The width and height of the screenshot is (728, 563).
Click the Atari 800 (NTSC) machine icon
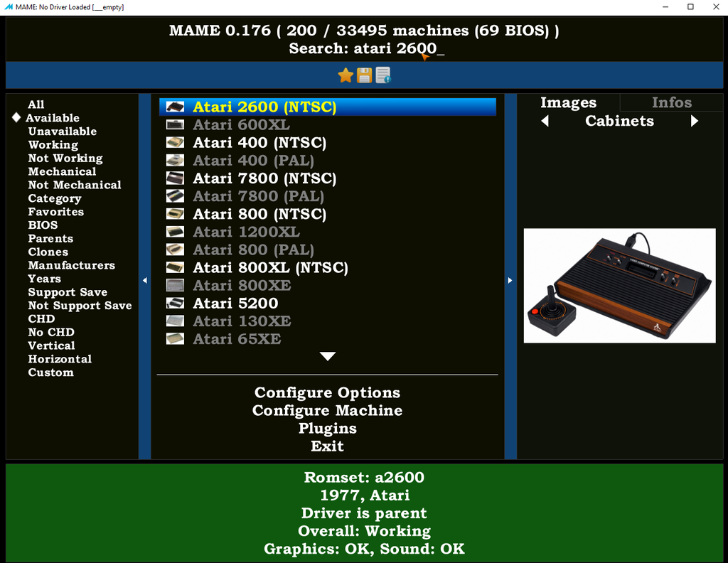pyautogui.click(x=175, y=214)
